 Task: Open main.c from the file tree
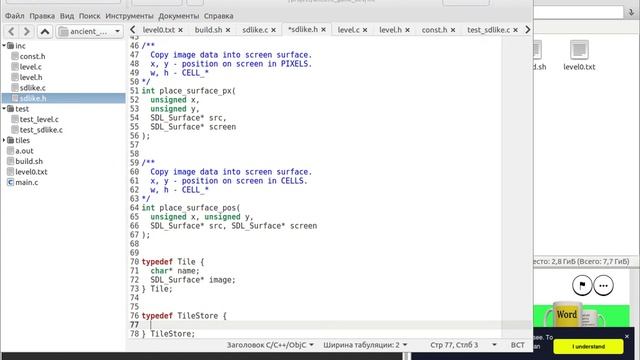click(x=27, y=182)
